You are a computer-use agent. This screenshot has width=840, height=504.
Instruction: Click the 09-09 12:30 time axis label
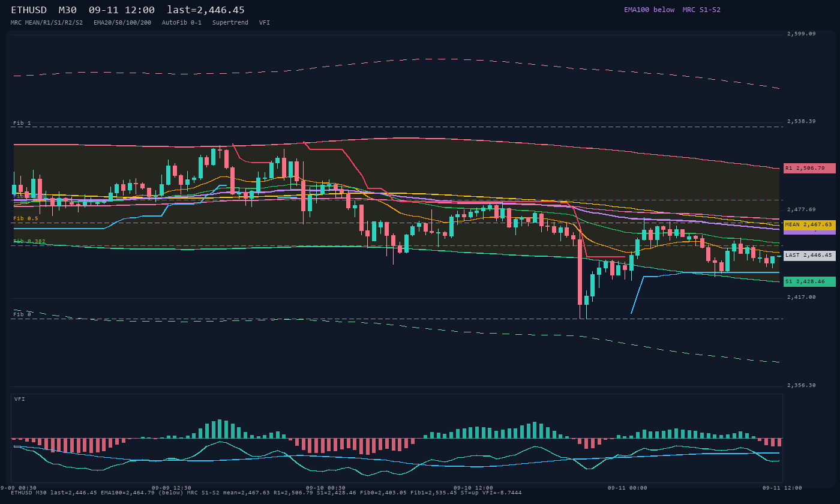click(x=172, y=488)
